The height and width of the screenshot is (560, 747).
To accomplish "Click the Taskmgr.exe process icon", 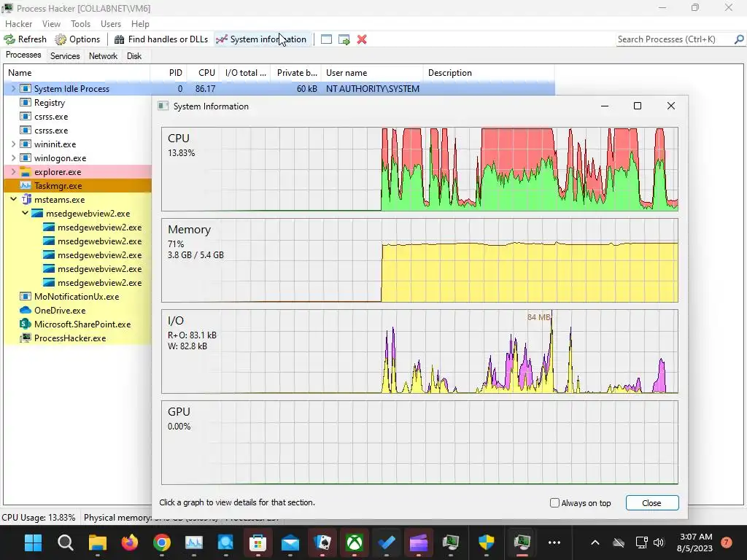I will pyautogui.click(x=26, y=185).
